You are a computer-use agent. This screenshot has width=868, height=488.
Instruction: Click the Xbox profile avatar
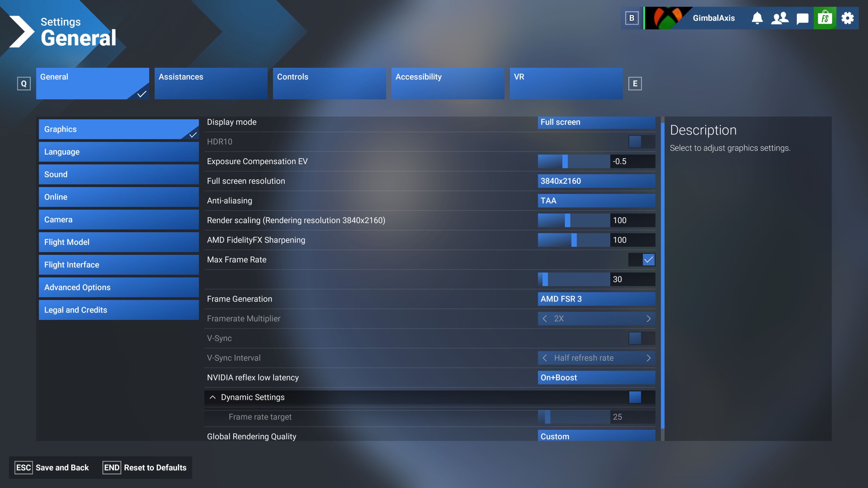(667, 18)
